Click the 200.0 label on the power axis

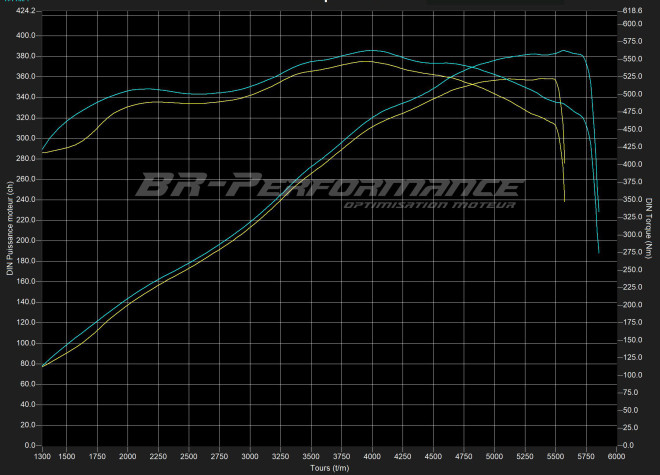24,241
